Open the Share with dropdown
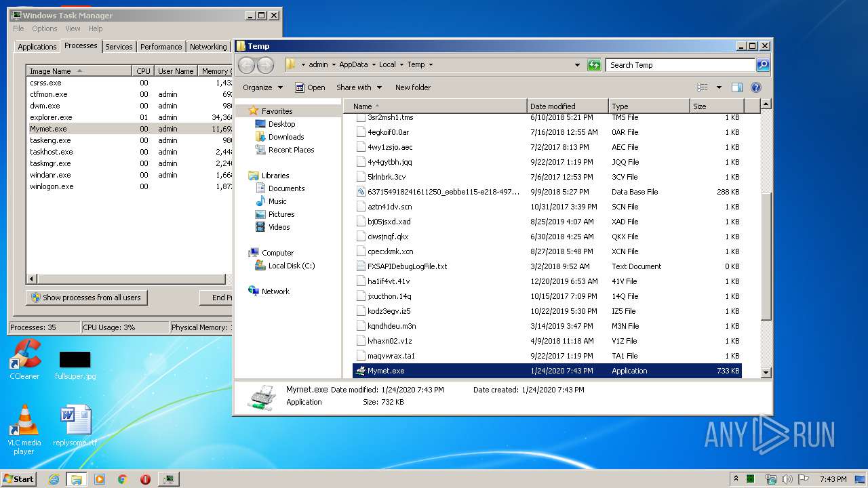The width and height of the screenshot is (868, 488). click(x=359, y=87)
